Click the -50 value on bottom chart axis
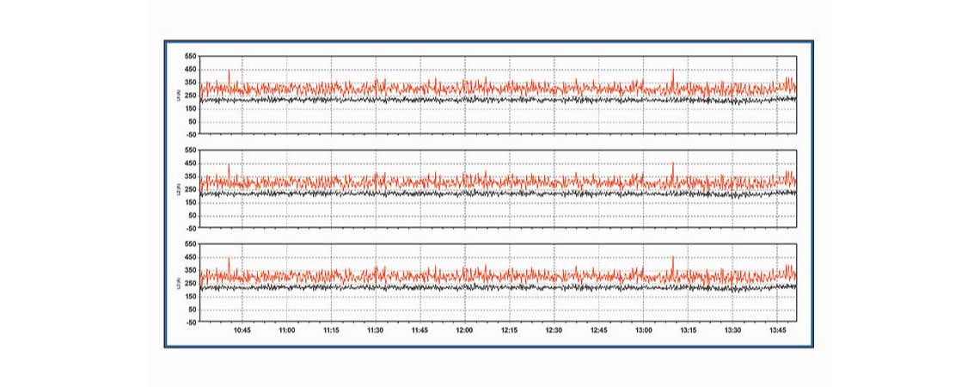980x387 pixels. click(x=190, y=322)
